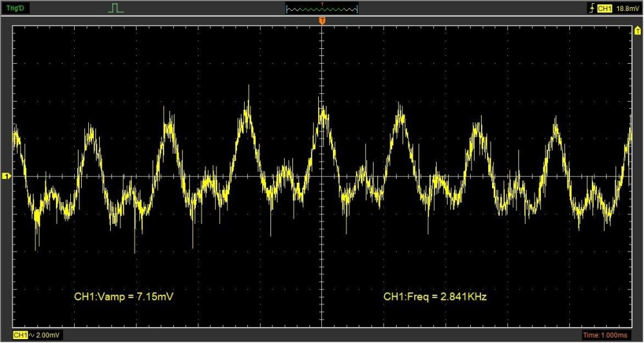Click the orange horizontal trigger position marker

click(x=322, y=23)
